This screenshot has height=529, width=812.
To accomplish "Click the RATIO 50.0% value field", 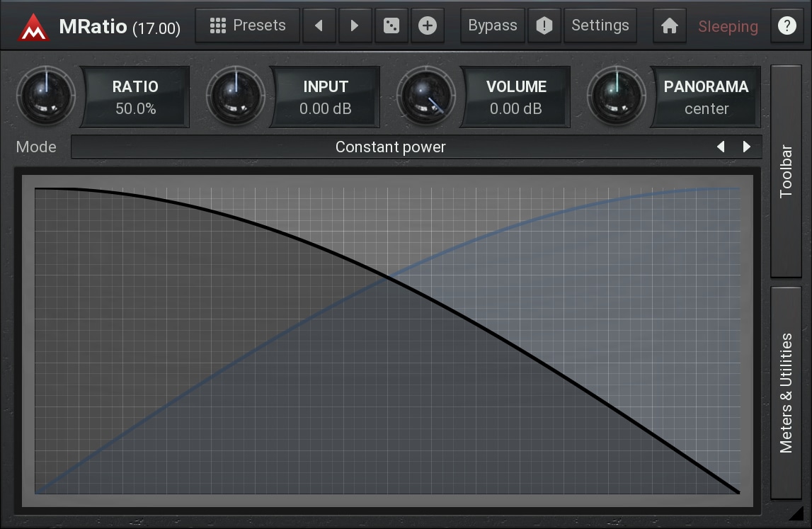I will [136, 97].
